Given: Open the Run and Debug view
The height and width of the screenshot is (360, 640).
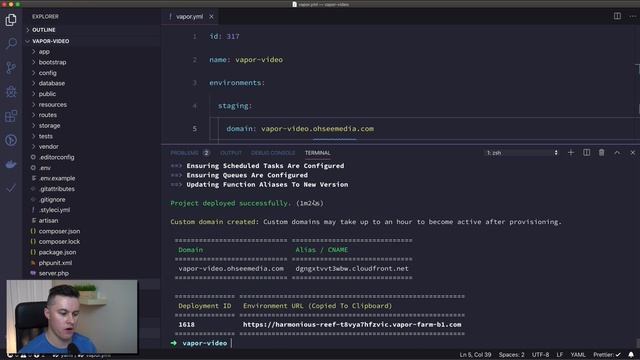Looking at the screenshot, I should (11, 91).
